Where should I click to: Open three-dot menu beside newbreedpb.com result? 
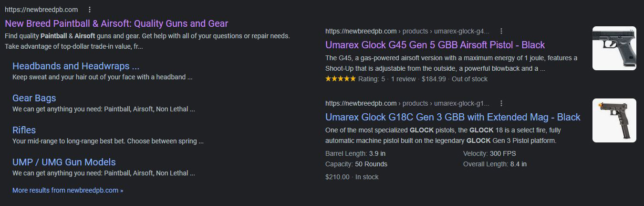pos(90,10)
